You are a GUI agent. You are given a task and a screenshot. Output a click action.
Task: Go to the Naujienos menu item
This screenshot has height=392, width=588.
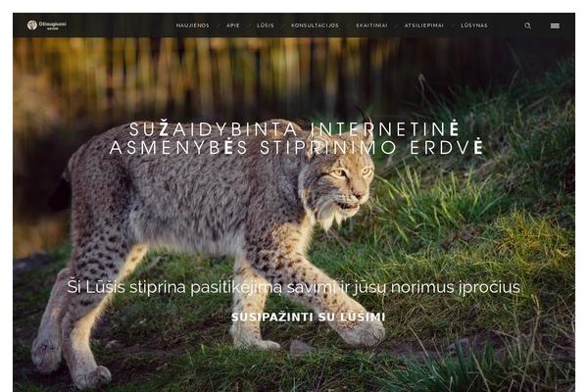[193, 25]
